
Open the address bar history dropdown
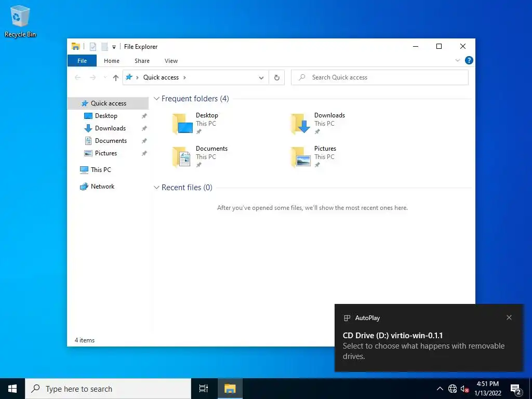point(261,78)
